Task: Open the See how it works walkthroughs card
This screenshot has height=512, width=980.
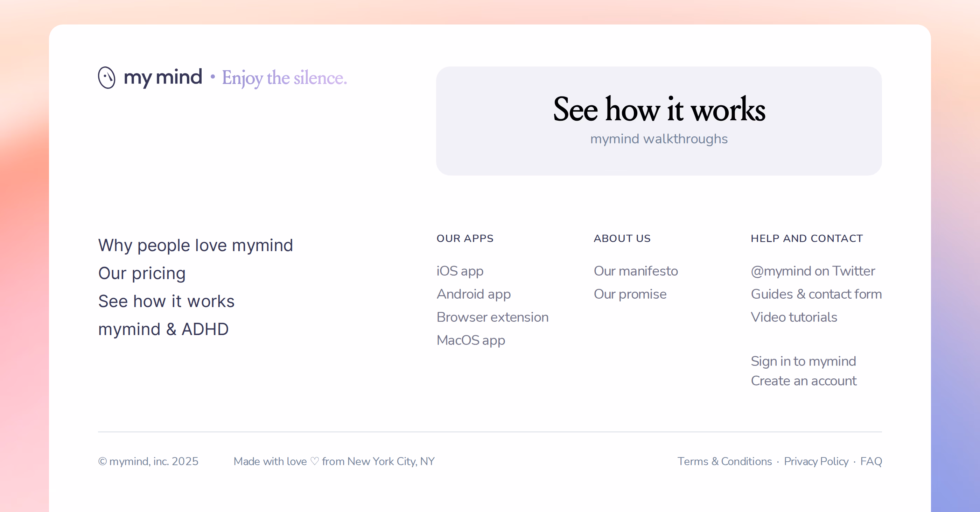Action: pyautogui.click(x=659, y=121)
